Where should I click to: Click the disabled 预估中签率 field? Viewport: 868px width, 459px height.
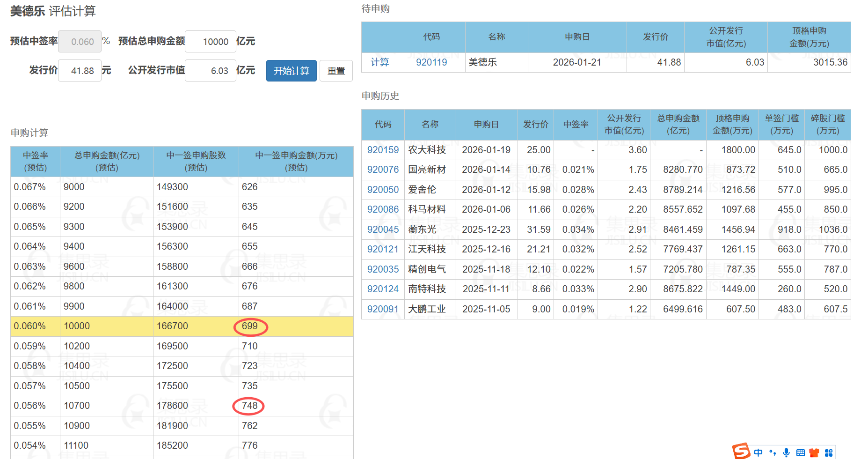(80, 42)
